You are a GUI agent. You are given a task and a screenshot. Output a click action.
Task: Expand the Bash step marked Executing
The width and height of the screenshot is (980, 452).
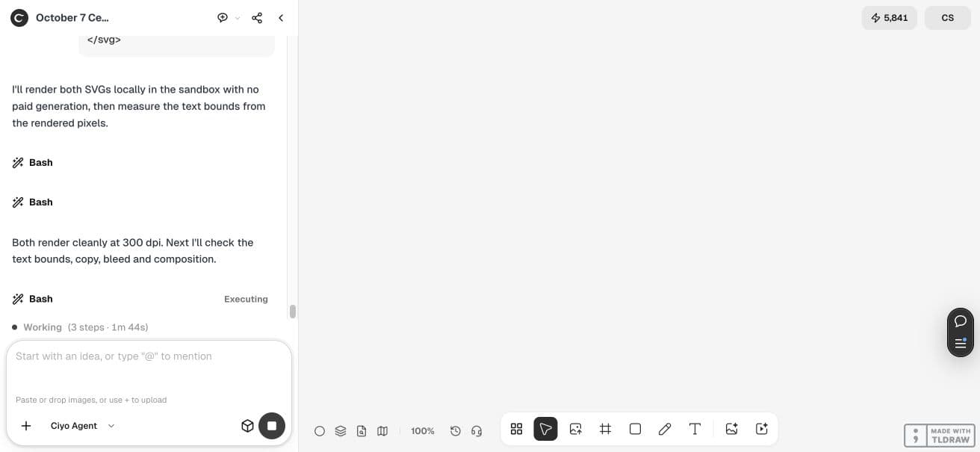[x=140, y=299]
